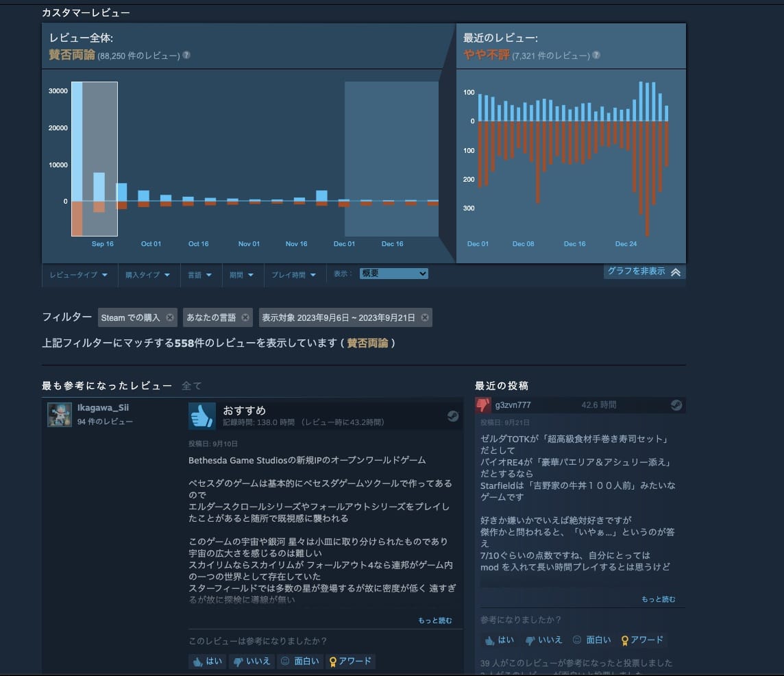784x676 pixels.
Task: Vote 'いいえ' on g3zvn777's review
Action: click(544, 640)
